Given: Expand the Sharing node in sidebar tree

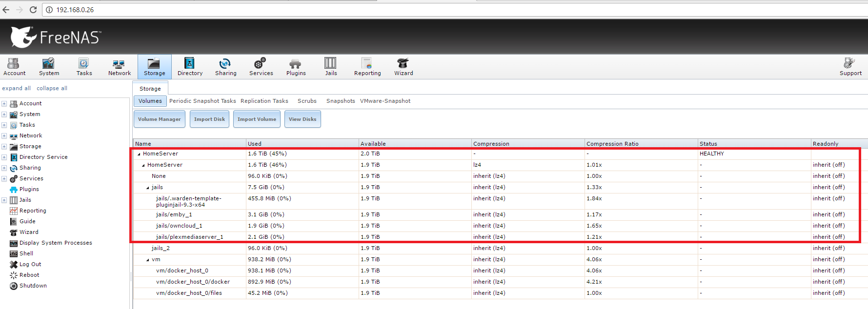Looking at the screenshot, I should [4, 168].
